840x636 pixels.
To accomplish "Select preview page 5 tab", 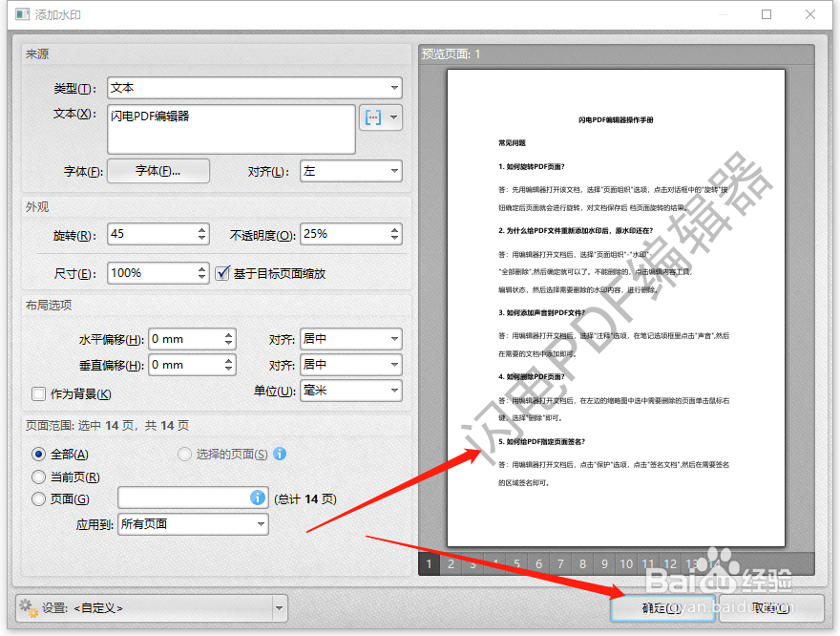I will click(x=517, y=563).
